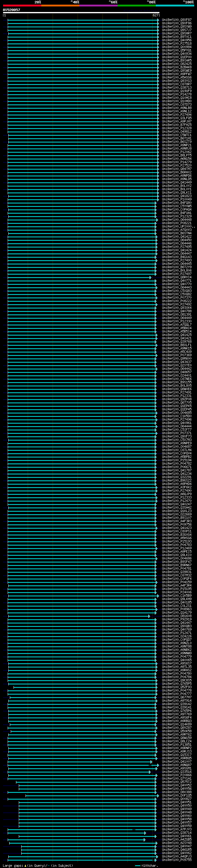Select hit label UniRef100_P09755
Image resolution: width=197 pixels, height=868 pixels.
[x=177, y=860]
